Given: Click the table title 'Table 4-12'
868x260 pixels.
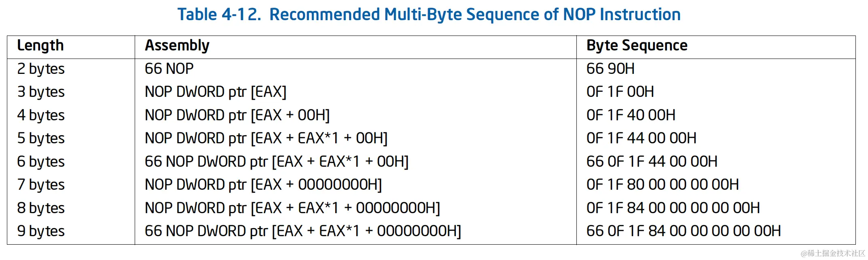Looking at the screenshot, I should (x=219, y=15).
